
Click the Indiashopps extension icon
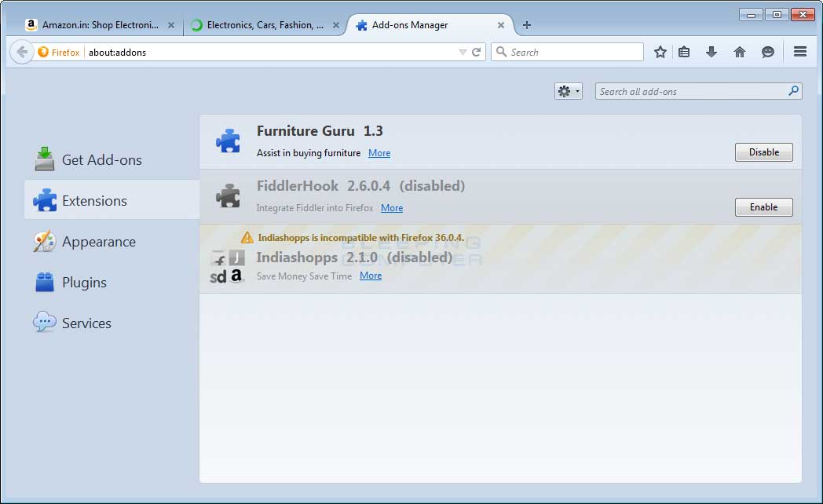click(228, 266)
